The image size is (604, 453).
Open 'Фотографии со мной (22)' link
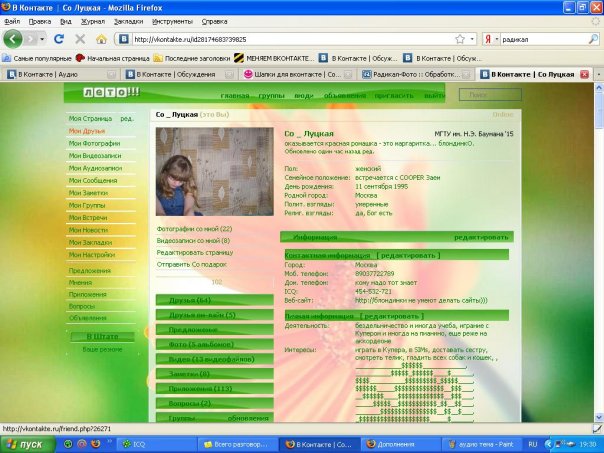pos(194,229)
